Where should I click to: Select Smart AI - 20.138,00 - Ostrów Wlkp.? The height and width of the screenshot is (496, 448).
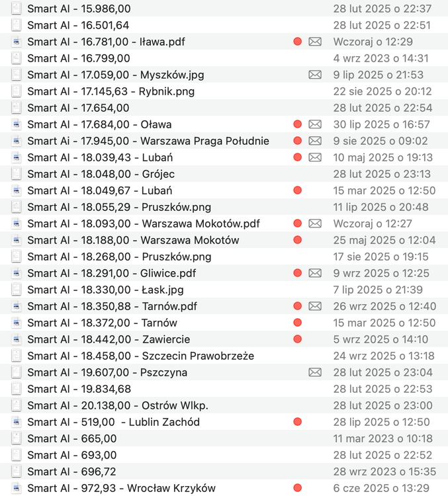tap(224, 405)
